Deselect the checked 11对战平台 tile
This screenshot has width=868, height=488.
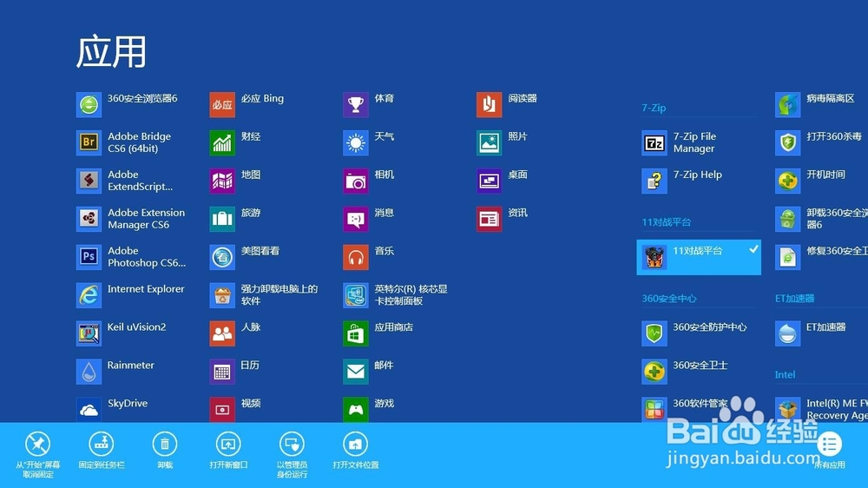click(x=699, y=257)
